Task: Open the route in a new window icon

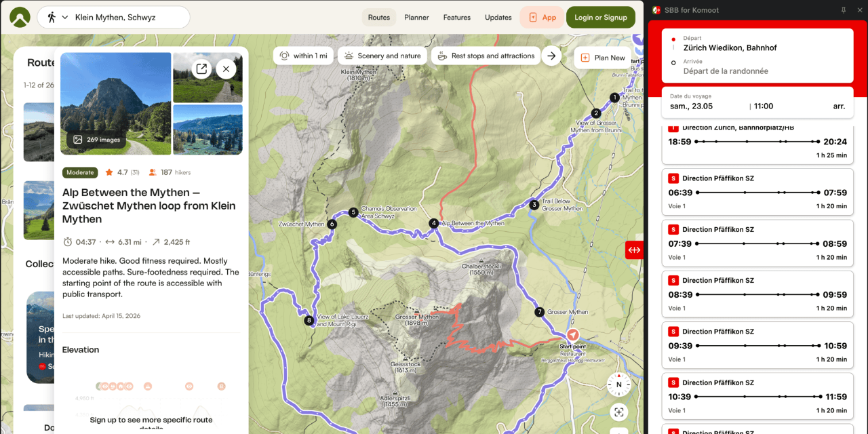Action: (201, 68)
